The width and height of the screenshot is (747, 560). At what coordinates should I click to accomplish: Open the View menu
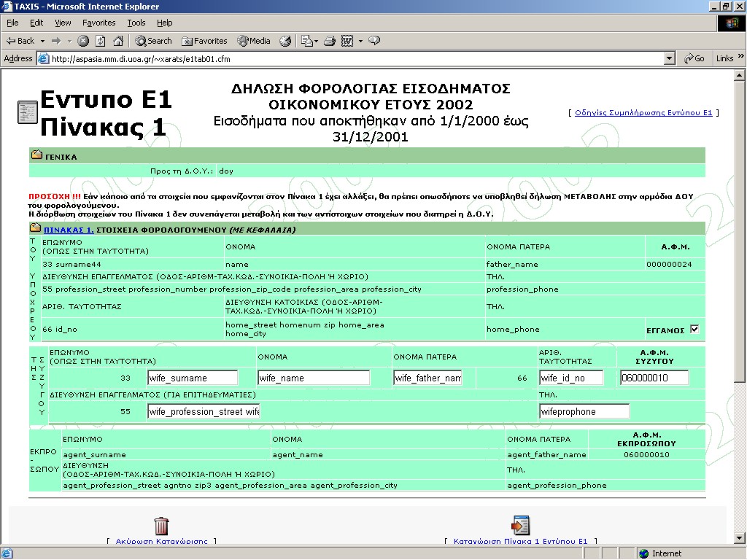click(63, 23)
